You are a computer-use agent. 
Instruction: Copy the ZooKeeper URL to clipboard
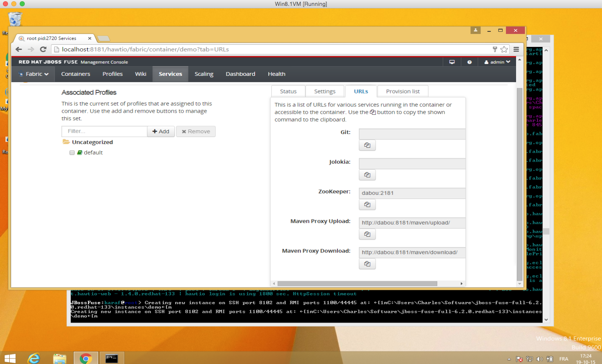[367, 205]
